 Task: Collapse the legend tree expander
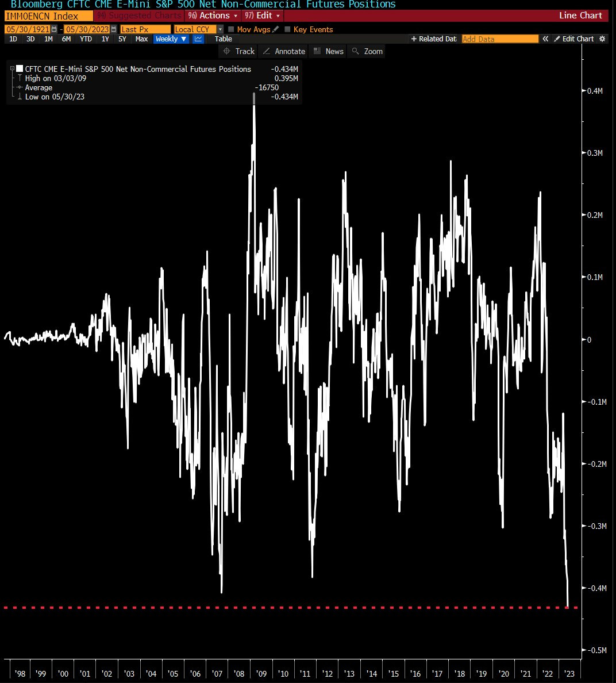13,68
